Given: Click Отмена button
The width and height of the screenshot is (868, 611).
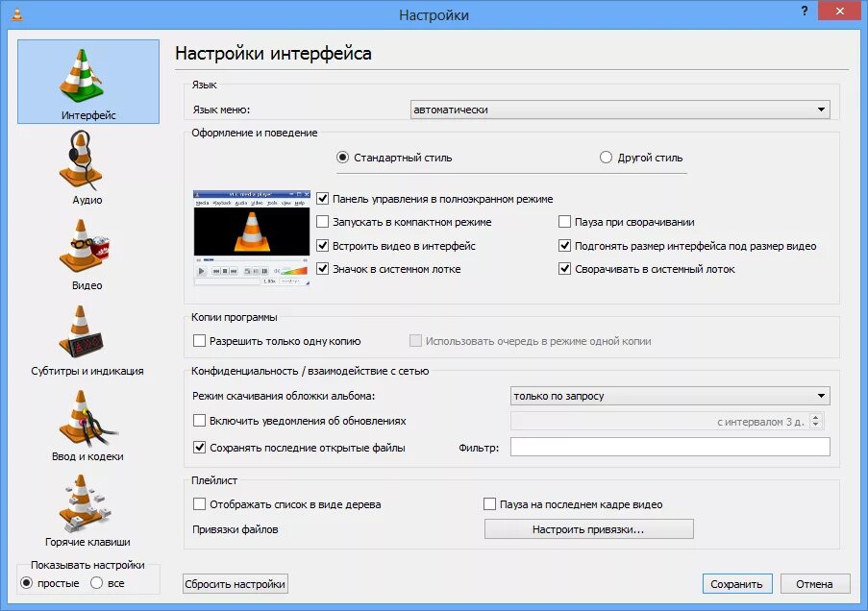Looking at the screenshot, I should pyautogui.click(x=815, y=584).
